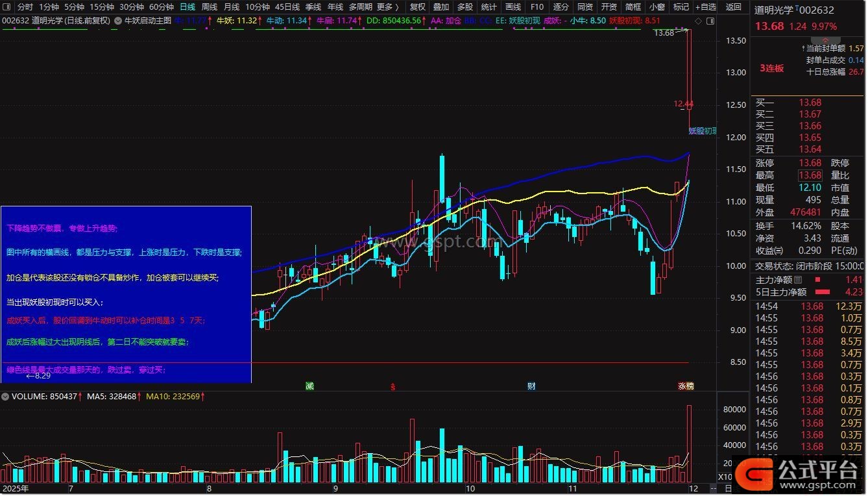Click the 减 event marker on the chart
The height and width of the screenshot is (496, 868).
point(310,386)
